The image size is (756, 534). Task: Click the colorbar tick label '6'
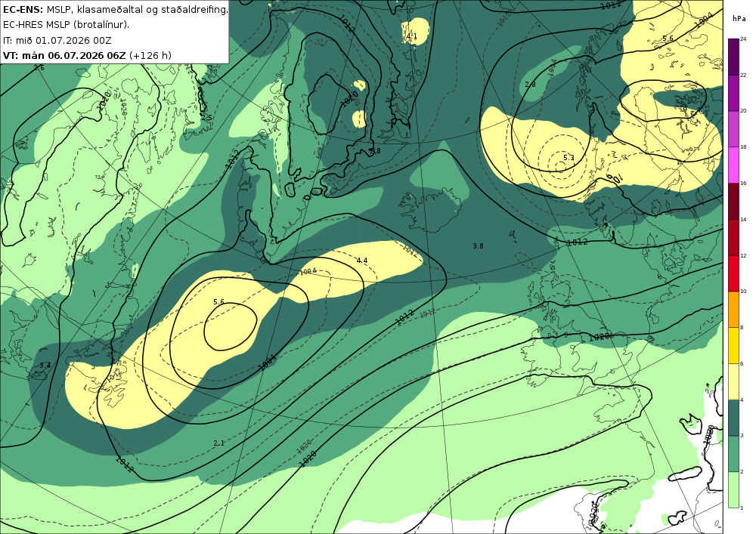(x=742, y=363)
